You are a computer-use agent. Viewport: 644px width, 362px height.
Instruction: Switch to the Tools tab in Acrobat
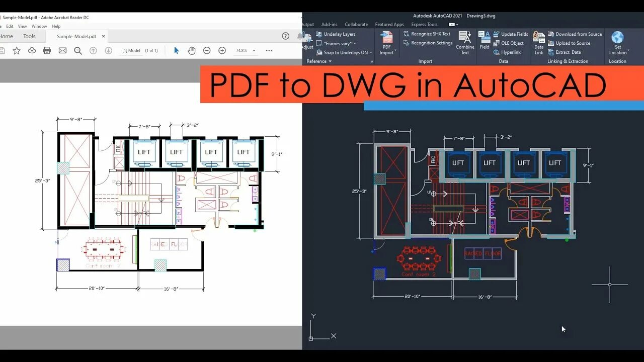click(x=29, y=36)
